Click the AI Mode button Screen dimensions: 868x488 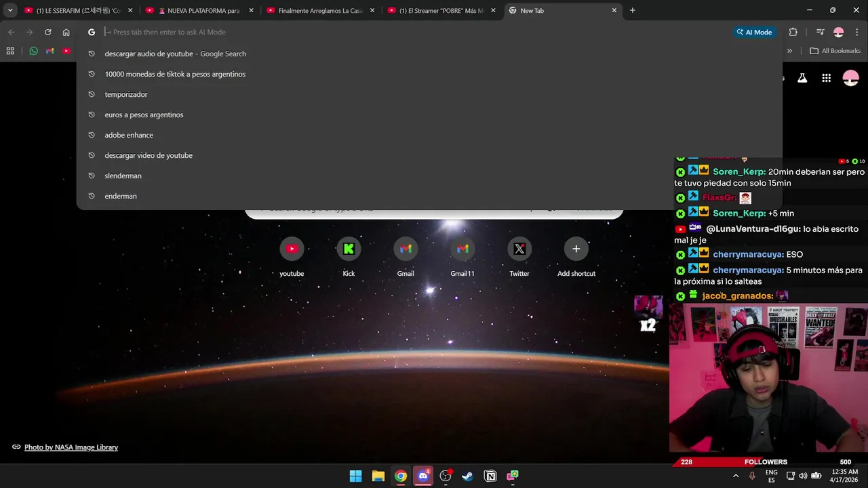[755, 32]
